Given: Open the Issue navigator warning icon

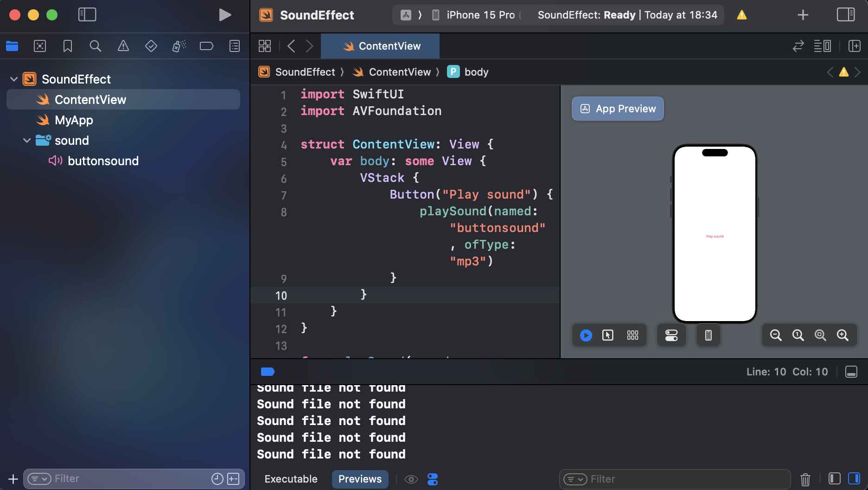Looking at the screenshot, I should click(x=123, y=46).
